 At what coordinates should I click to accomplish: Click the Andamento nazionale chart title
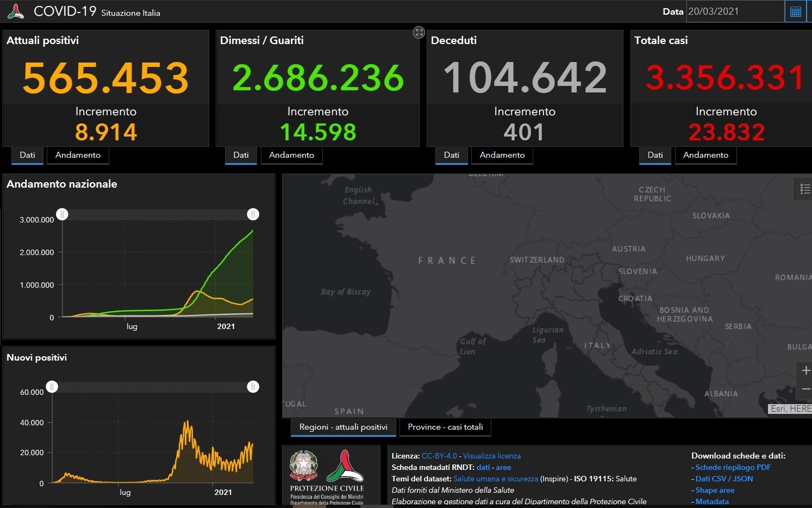(x=62, y=184)
